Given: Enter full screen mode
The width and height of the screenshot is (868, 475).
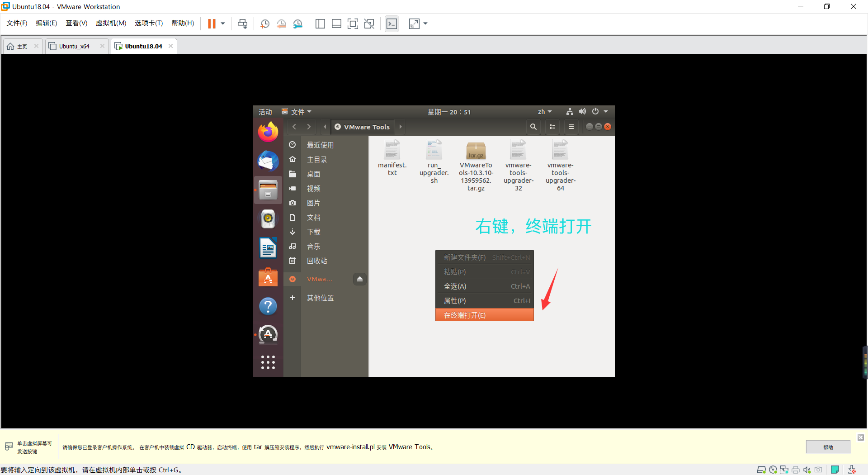Looking at the screenshot, I should [353, 24].
